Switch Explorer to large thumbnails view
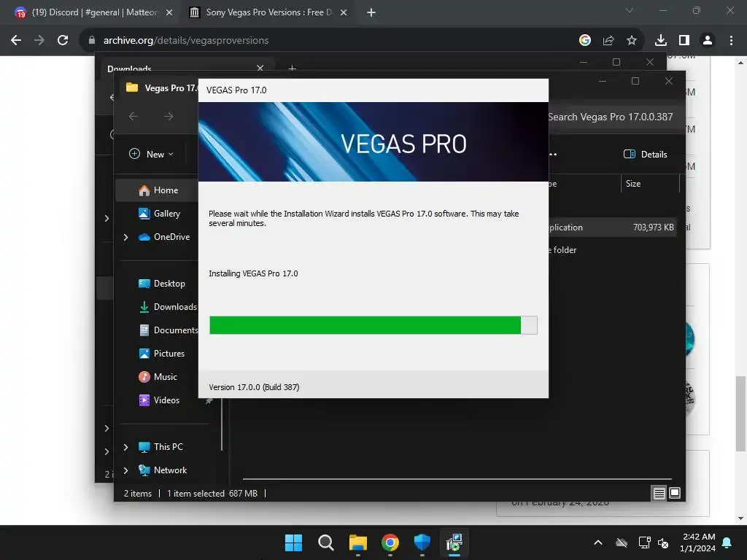The image size is (747, 560). click(x=675, y=494)
